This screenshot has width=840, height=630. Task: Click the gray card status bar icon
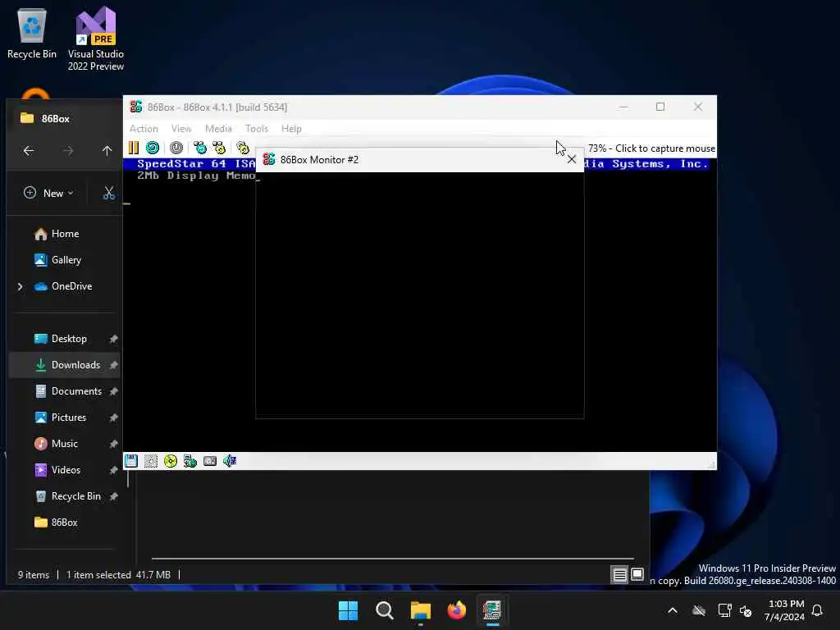[210, 461]
